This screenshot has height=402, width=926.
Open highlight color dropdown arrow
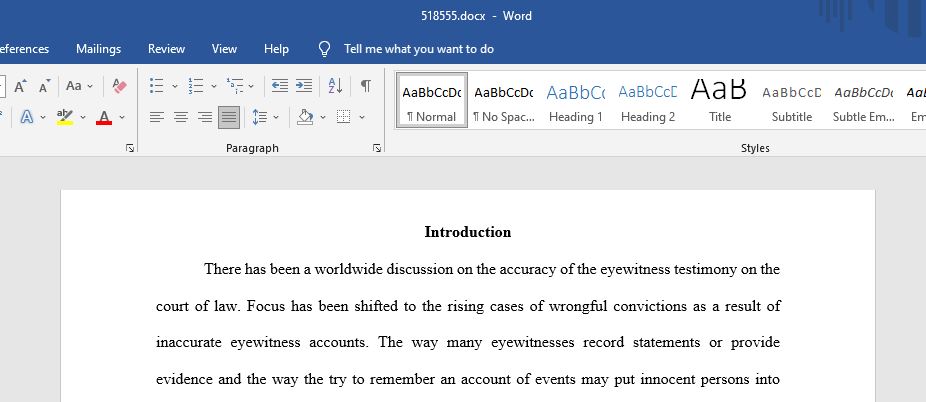coord(83,117)
